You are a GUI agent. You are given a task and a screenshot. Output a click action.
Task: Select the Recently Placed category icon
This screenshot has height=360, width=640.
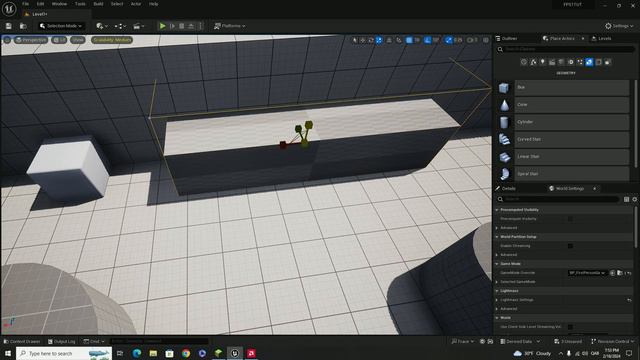coord(524,62)
